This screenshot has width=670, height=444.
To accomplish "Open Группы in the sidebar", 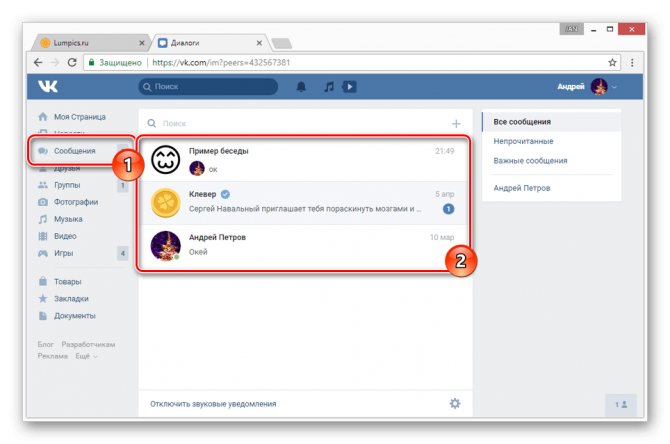I will tap(67, 185).
